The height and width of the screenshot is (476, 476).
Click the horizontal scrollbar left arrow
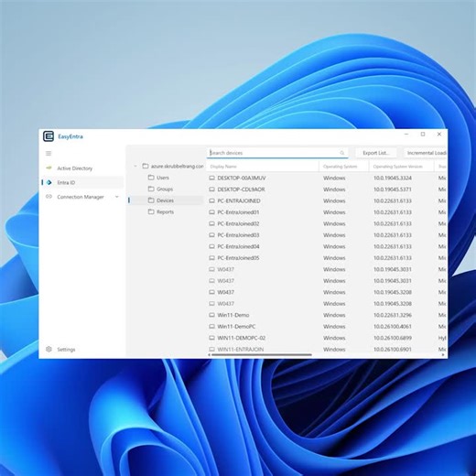(x=209, y=355)
